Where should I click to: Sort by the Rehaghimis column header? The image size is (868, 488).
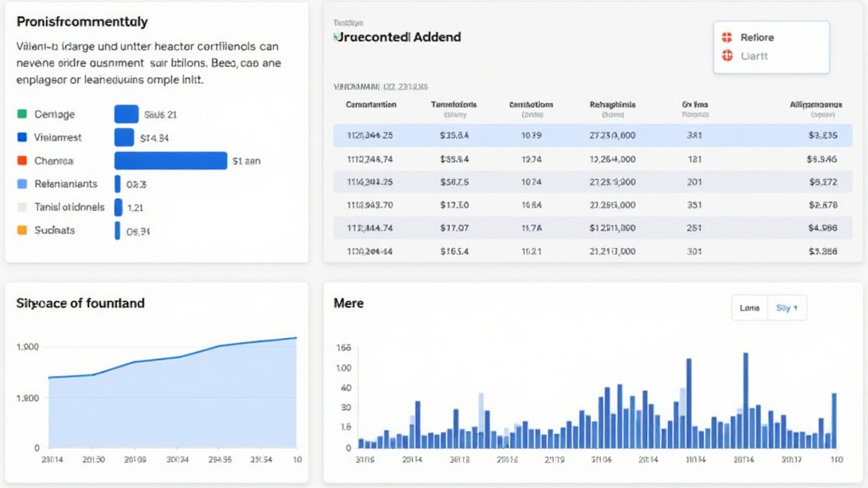coord(612,105)
